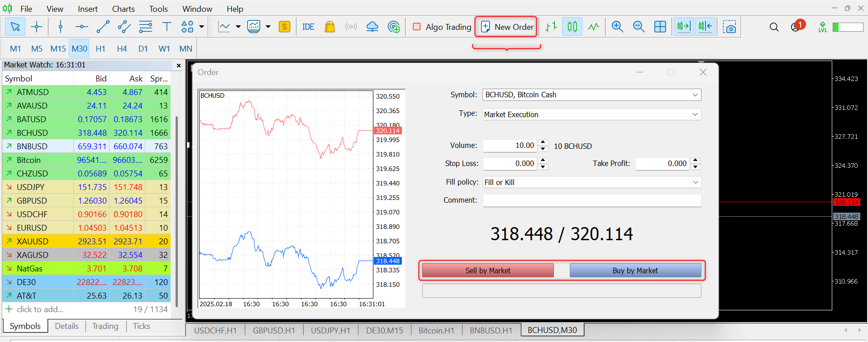The width and height of the screenshot is (868, 342).
Task: Draw a vertical line with the toolbar tool
Action: click(x=61, y=27)
